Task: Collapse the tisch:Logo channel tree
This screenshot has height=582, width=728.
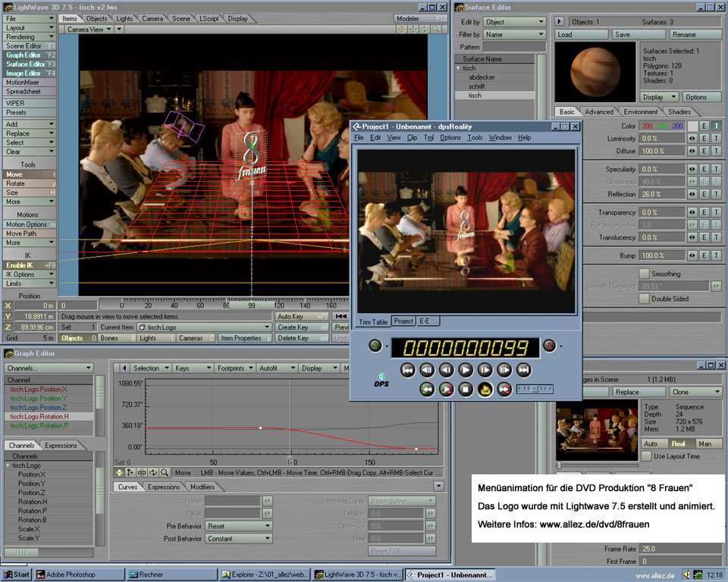Action: click(8, 465)
